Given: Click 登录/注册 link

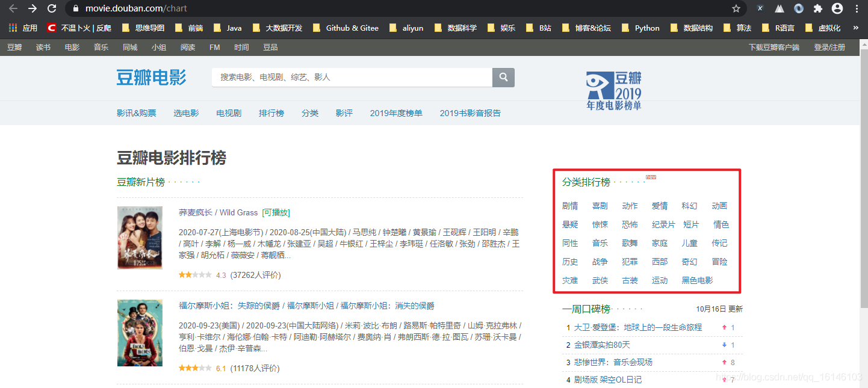Looking at the screenshot, I should [x=829, y=47].
